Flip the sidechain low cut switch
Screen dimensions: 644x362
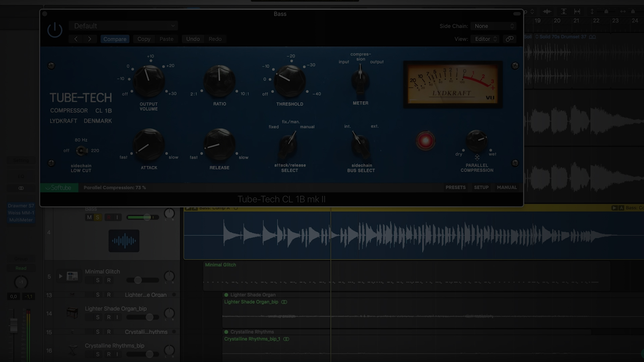[81, 151]
